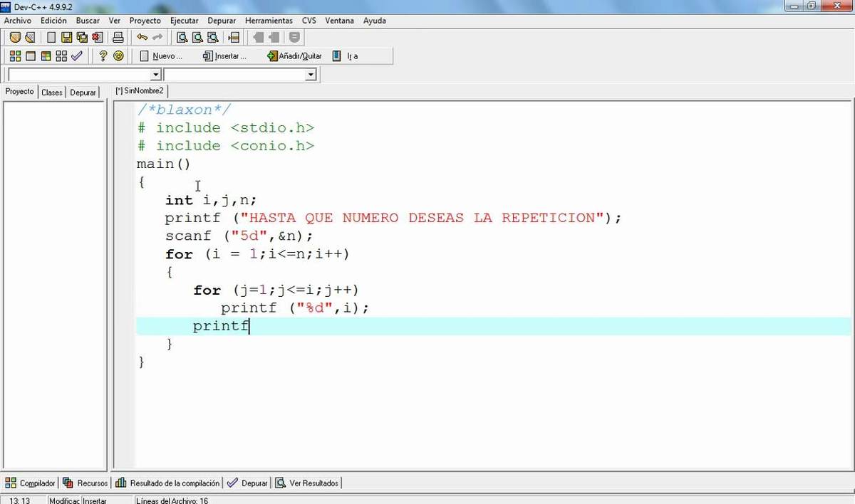Expand the second function list dropdown
855x504 pixels.
[x=311, y=75]
